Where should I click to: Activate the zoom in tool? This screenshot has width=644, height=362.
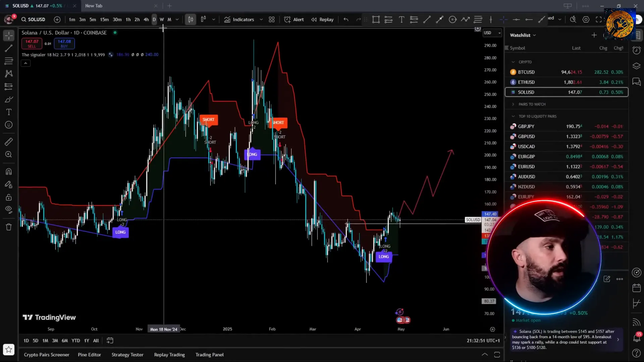pos(9,155)
